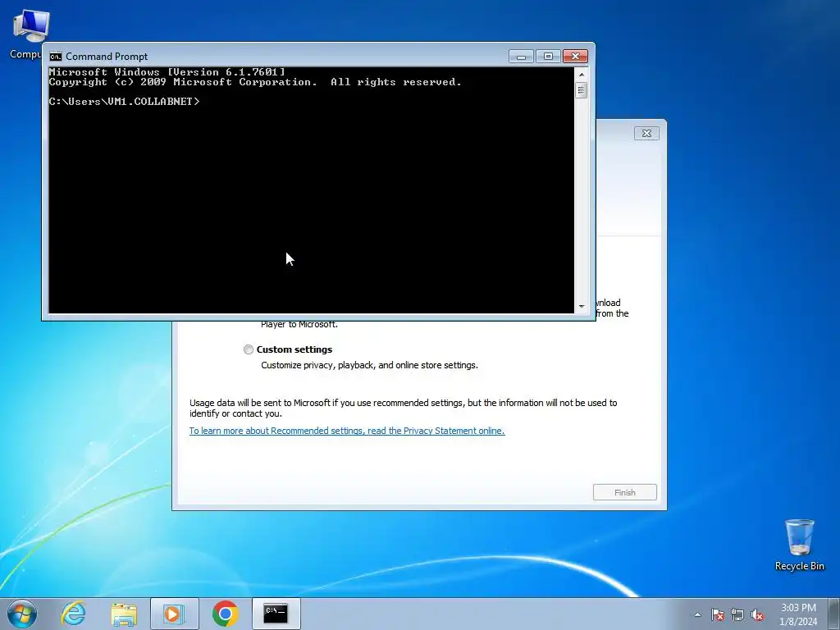Click the Command Prompt scrollbar thumb
Image resolution: width=840 pixels, height=630 pixels.
point(582,90)
